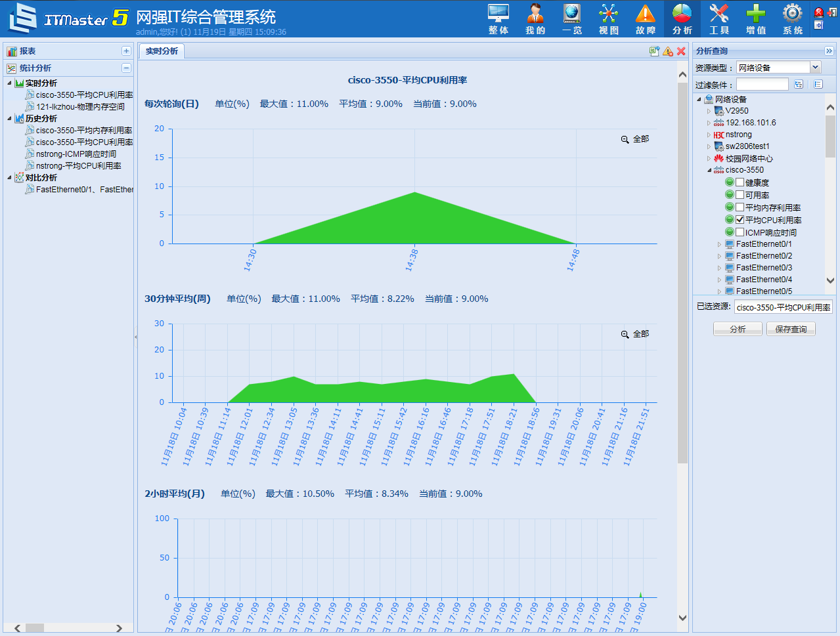
Task: Click the 过滤条件 filter input field
Action: [762, 85]
